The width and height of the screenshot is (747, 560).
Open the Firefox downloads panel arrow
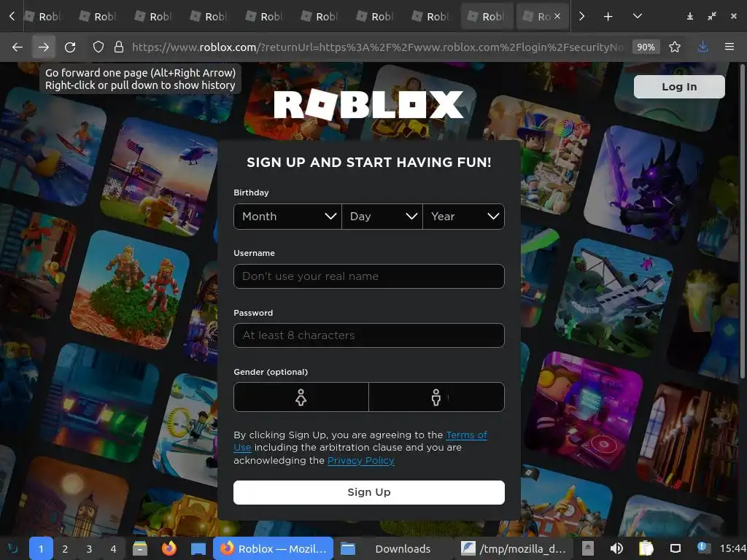703,47
